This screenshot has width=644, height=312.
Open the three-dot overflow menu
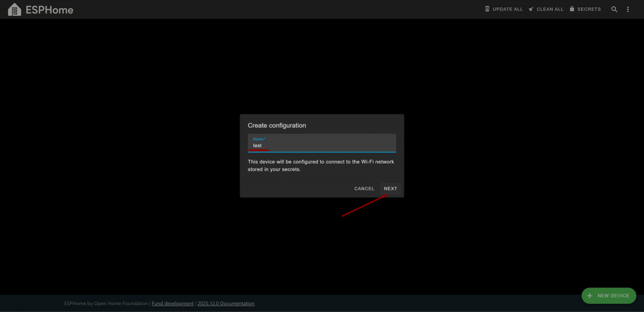pyautogui.click(x=628, y=9)
